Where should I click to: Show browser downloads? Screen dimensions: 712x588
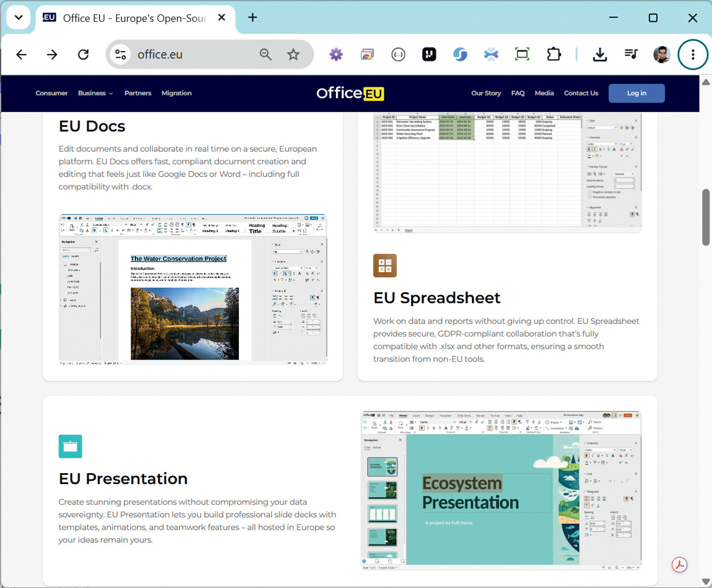(600, 54)
